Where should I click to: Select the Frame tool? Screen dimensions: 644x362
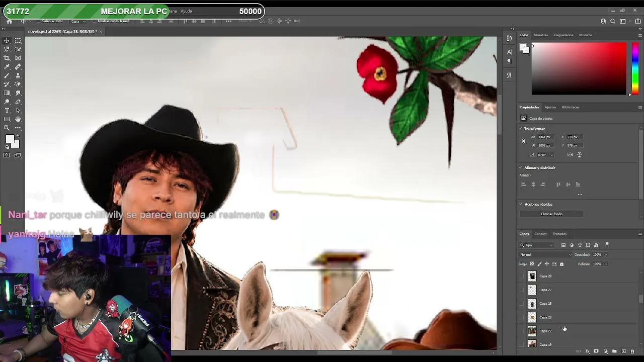[18, 58]
